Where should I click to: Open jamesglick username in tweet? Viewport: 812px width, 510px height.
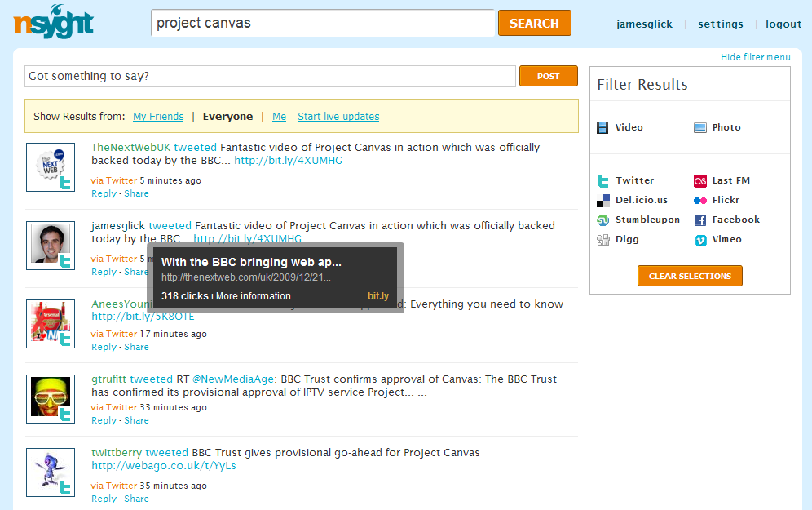pyautogui.click(x=118, y=226)
